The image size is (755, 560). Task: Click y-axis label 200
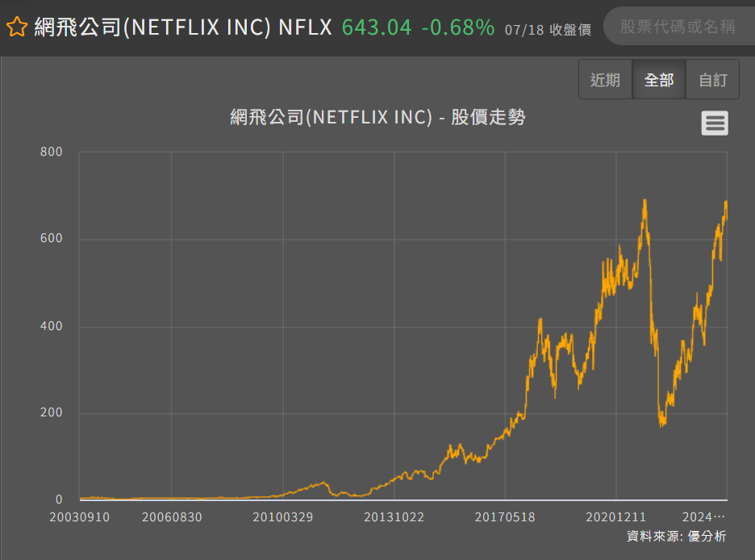(x=52, y=412)
